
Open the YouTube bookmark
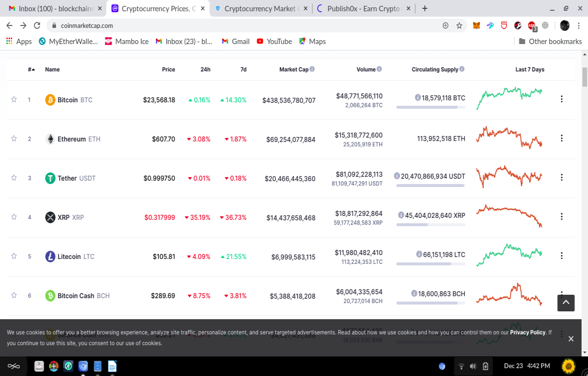coord(274,42)
